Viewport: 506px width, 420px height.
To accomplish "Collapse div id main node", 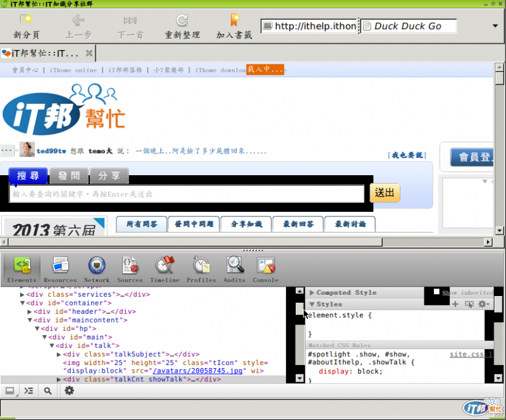I will 44,337.
